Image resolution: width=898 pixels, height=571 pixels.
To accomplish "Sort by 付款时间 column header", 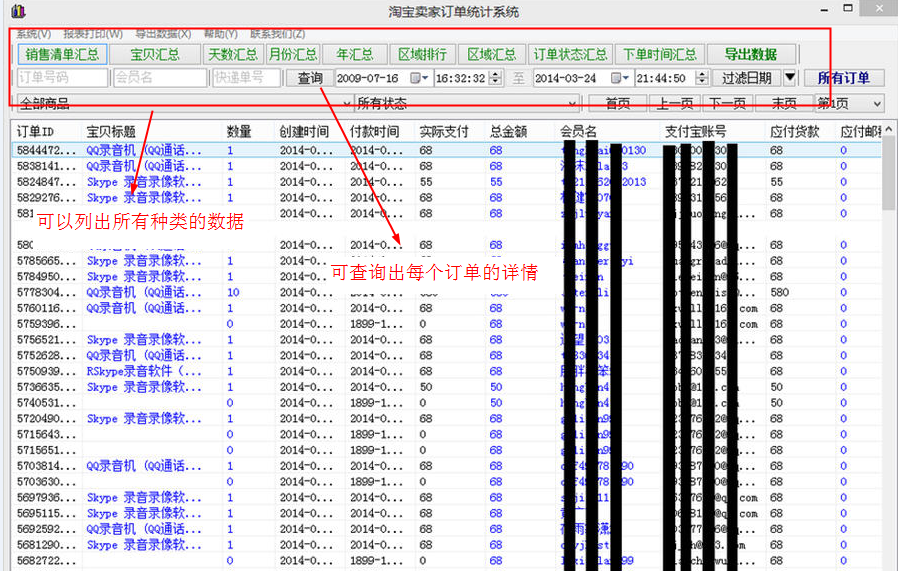I will coord(380,131).
